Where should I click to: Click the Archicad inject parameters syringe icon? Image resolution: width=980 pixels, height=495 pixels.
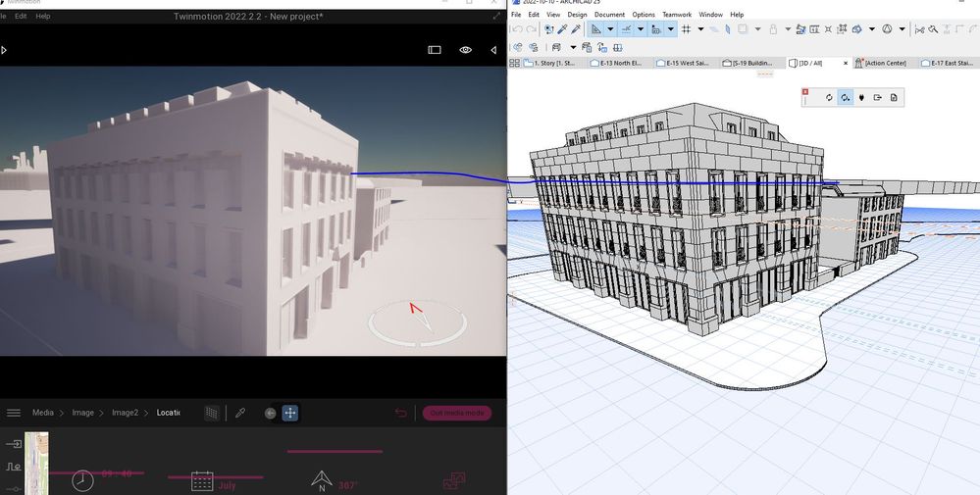click(x=577, y=29)
